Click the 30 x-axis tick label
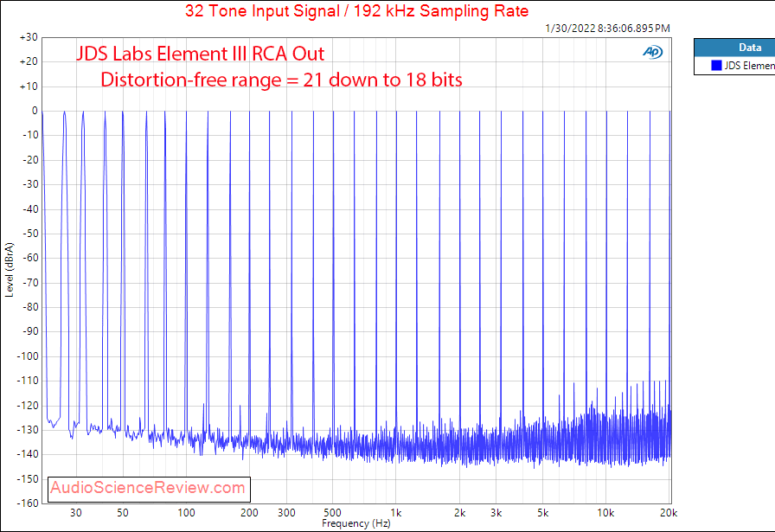Screen dimensions: 775x532 (75, 513)
